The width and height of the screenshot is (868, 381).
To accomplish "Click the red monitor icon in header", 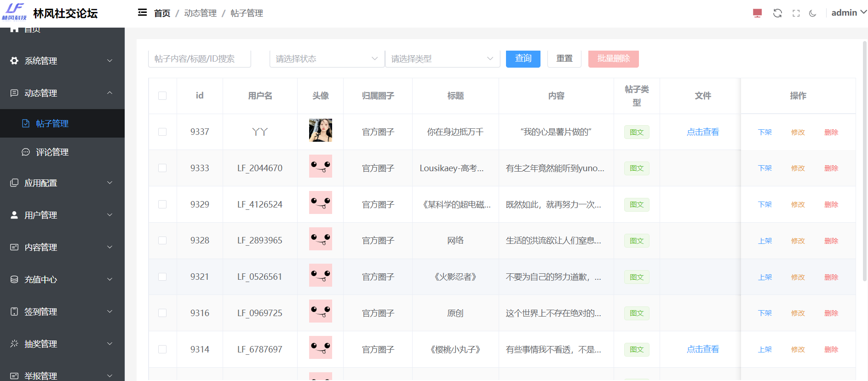I will tap(757, 13).
